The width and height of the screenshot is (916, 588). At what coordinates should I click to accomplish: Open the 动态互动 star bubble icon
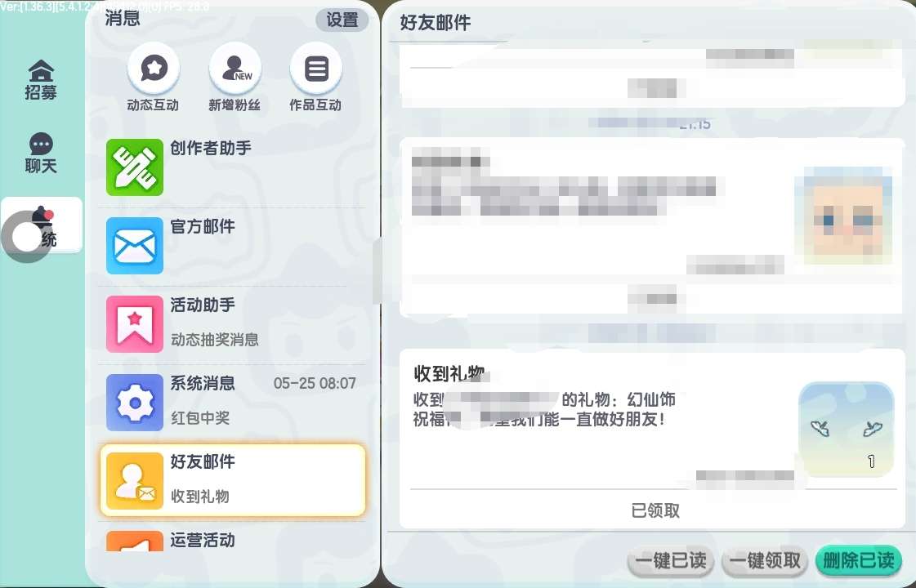click(154, 69)
